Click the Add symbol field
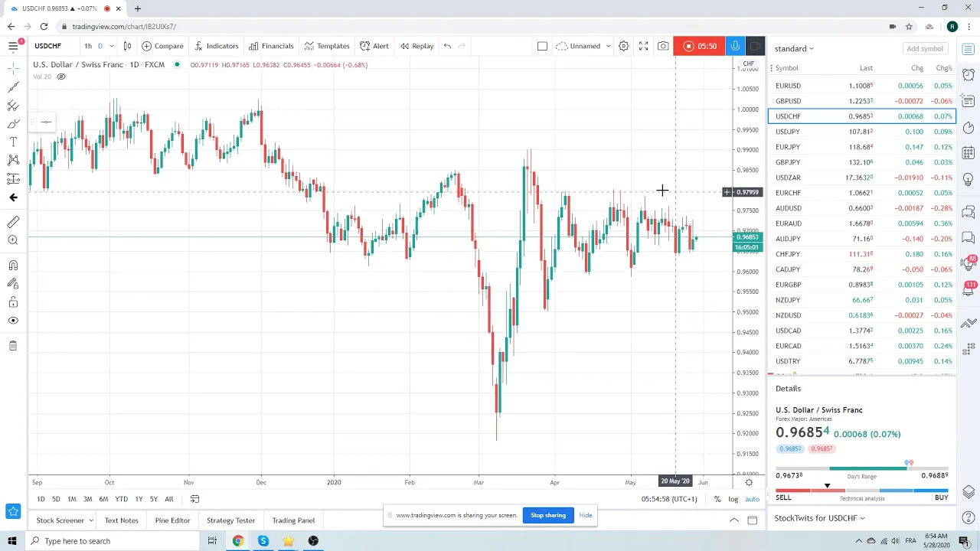980x551 pixels. tap(925, 49)
